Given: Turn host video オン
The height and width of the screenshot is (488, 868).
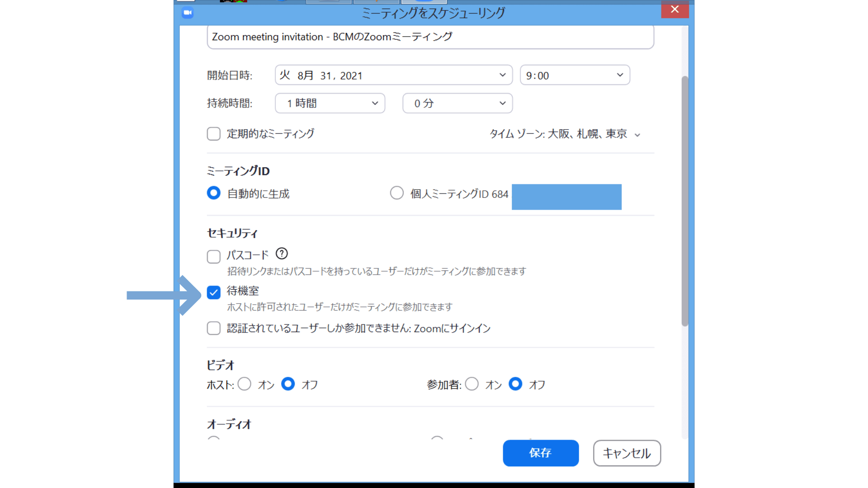Looking at the screenshot, I should pyautogui.click(x=245, y=384).
